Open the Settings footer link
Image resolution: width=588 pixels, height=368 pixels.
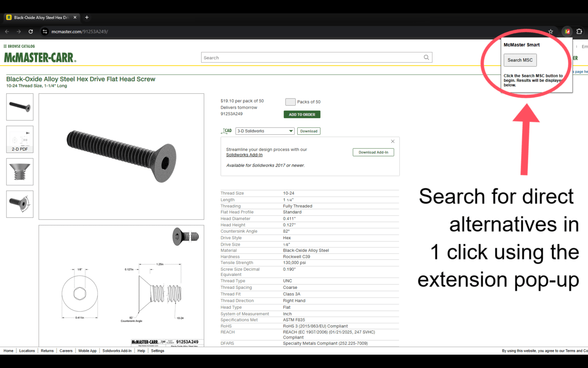pyautogui.click(x=158, y=351)
